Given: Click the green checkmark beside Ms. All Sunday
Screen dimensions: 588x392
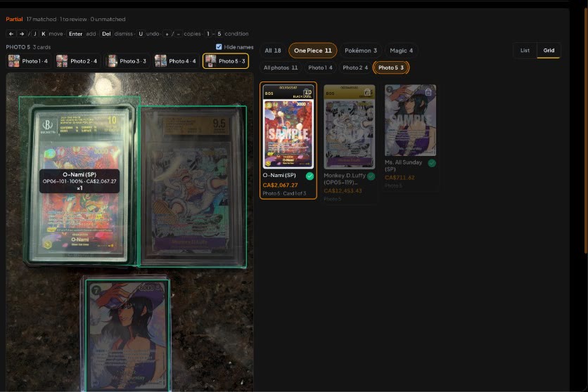Looking at the screenshot, I should 432,163.
